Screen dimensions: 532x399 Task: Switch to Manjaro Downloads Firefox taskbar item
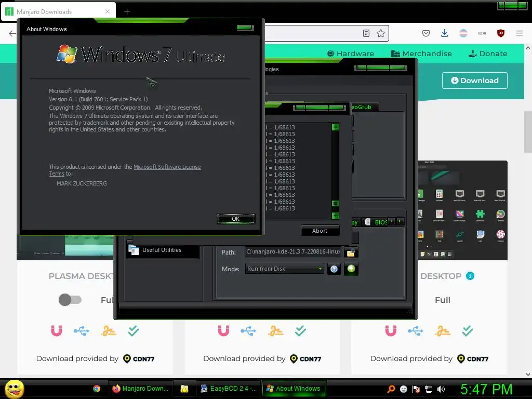click(140, 389)
